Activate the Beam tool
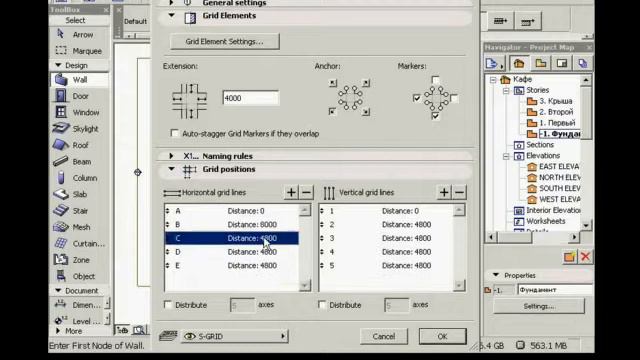 coord(80,162)
